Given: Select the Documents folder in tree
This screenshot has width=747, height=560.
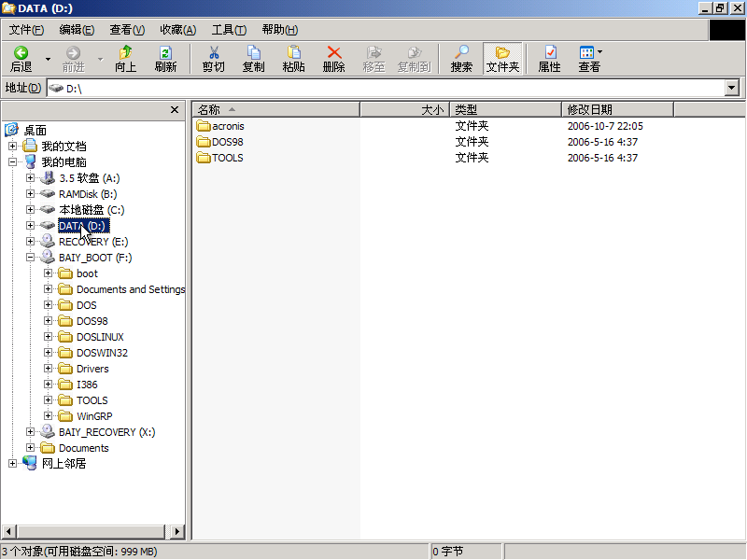Looking at the screenshot, I should (83, 448).
